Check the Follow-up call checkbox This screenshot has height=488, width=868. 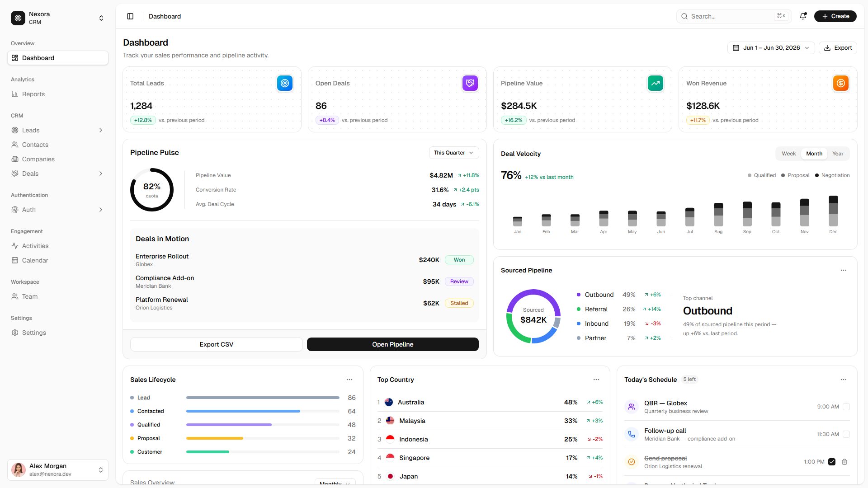click(846, 434)
